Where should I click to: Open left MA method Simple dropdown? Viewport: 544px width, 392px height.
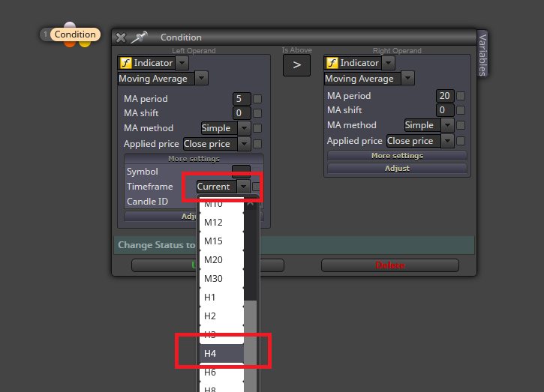[x=244, y=128]
